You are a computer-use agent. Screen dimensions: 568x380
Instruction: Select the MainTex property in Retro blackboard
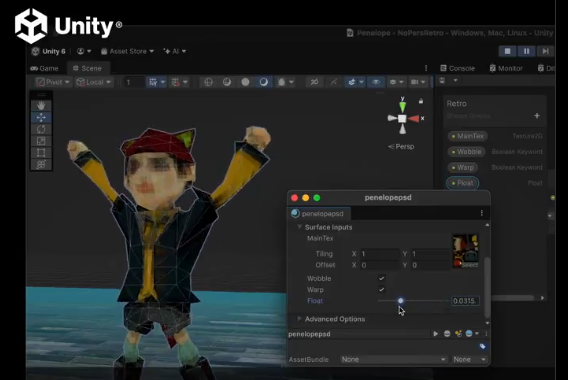pyautogui.click(x=468, y=136)
